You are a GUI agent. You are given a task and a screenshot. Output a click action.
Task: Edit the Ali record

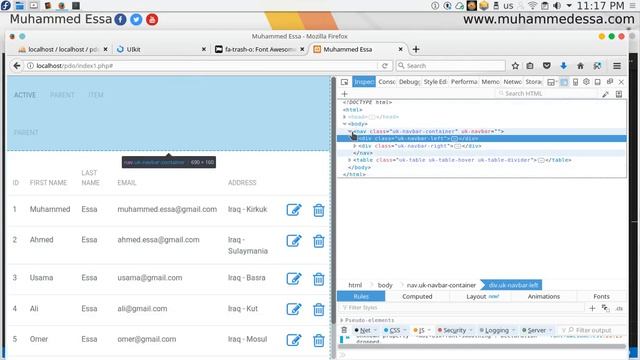(x=294, y=309)
